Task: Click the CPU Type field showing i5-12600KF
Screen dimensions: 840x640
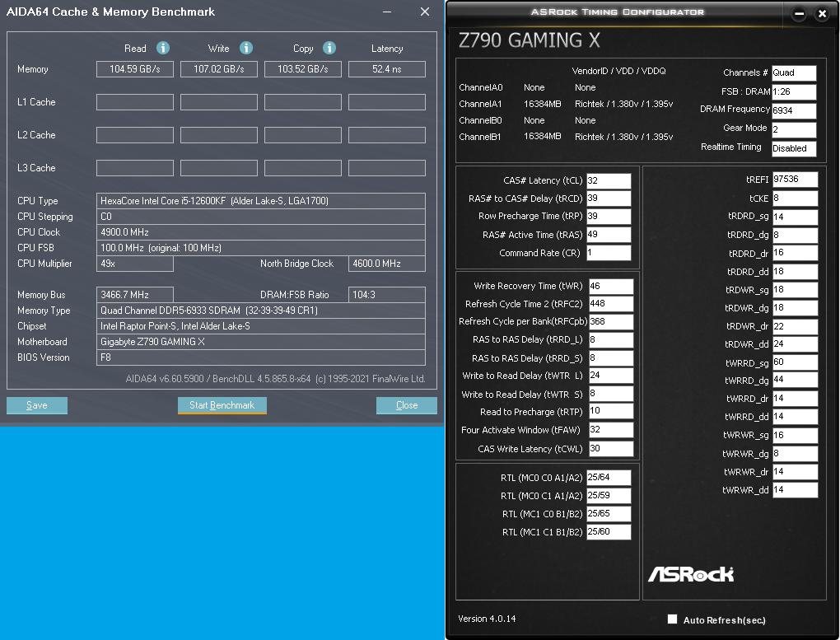Action: (261, 201)
